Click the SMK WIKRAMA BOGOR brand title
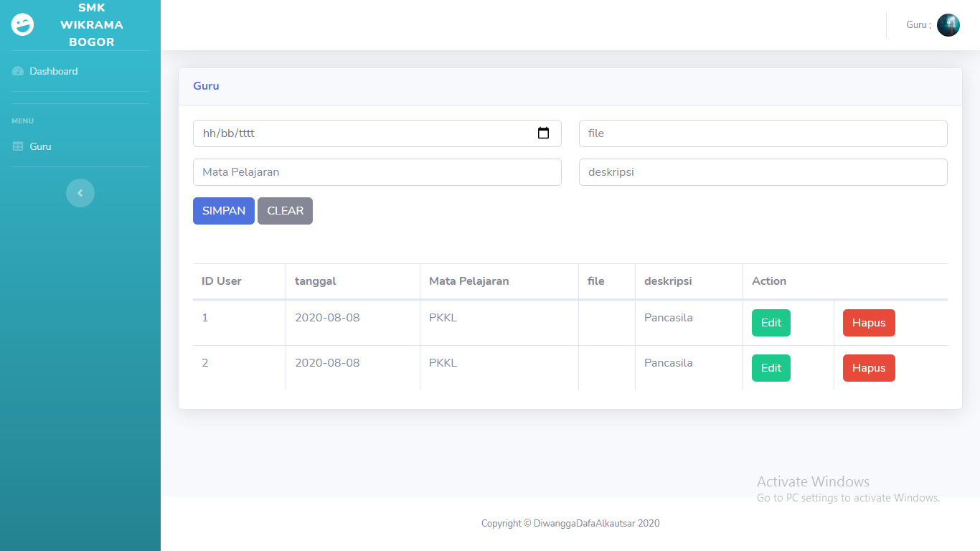The image size is (980, 551). coord(92,25)
